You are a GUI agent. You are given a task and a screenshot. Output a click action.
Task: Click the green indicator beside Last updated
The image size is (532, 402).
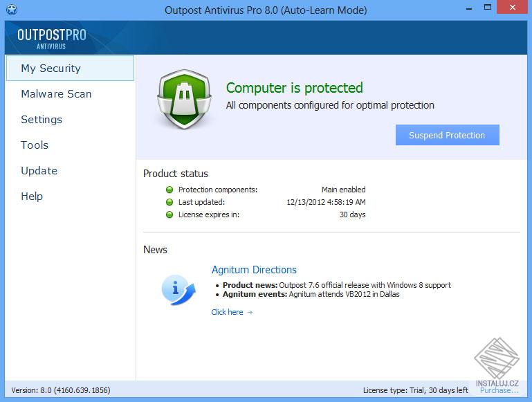(x=169, y=202)
